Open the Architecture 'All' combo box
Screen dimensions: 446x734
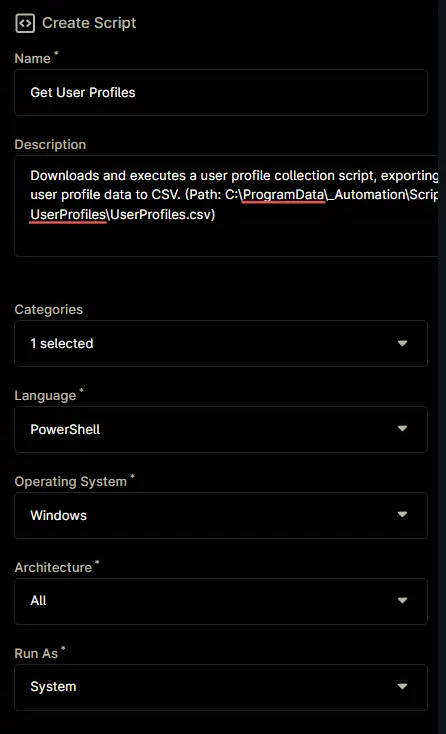tap(221, 601)
